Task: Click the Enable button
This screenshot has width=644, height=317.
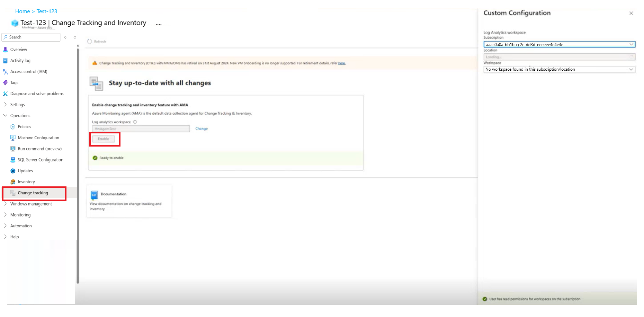Action: pos(104,139)
